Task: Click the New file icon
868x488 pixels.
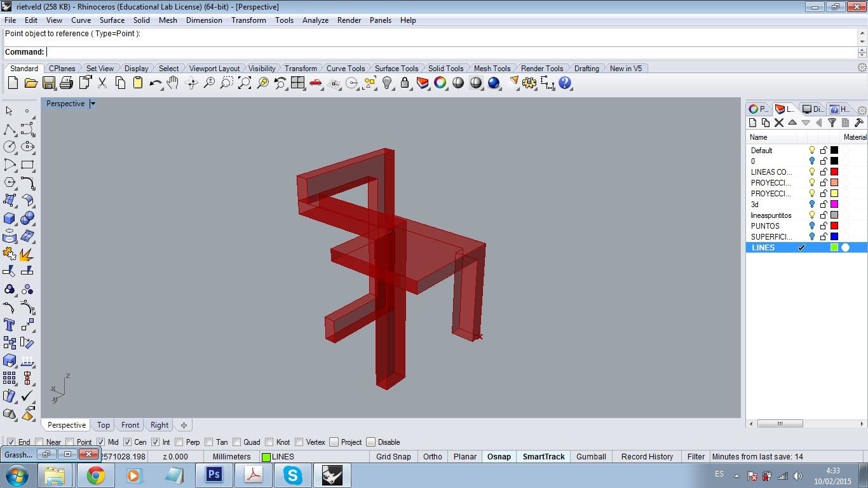Action: (13, 83)
